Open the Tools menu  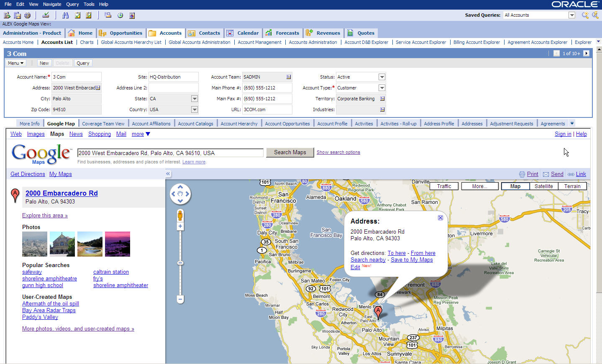tap(89, 4)
